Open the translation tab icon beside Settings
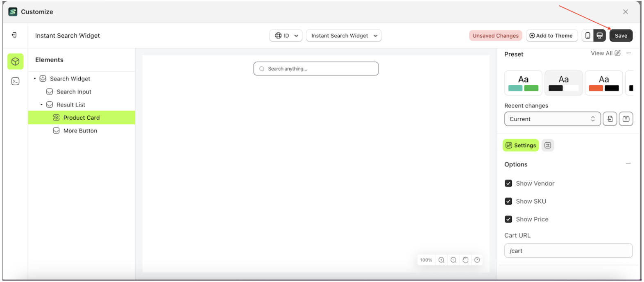This screenshot has width=644, height=282. (548, 145)
